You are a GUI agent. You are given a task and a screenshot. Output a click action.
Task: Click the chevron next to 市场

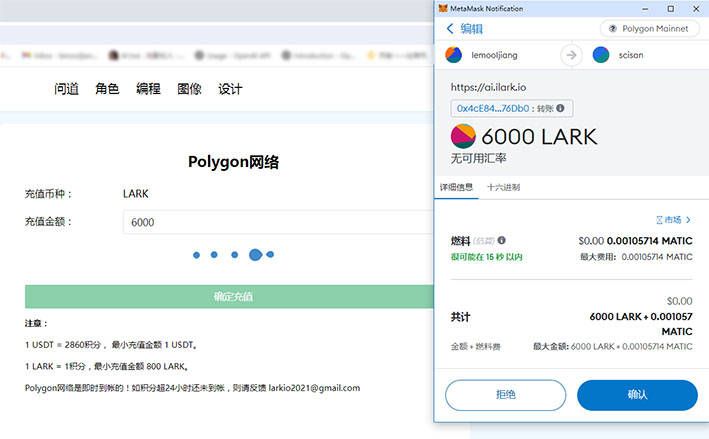[688, 220]
